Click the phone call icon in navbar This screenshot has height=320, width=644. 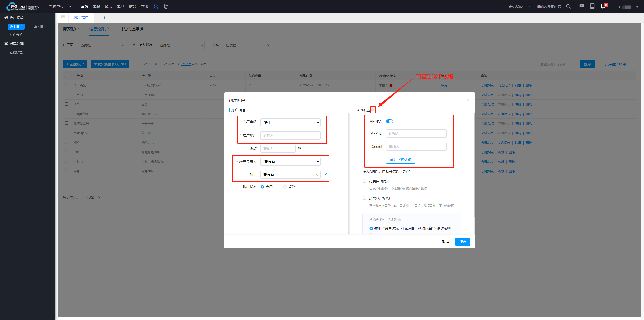[166, 7]
